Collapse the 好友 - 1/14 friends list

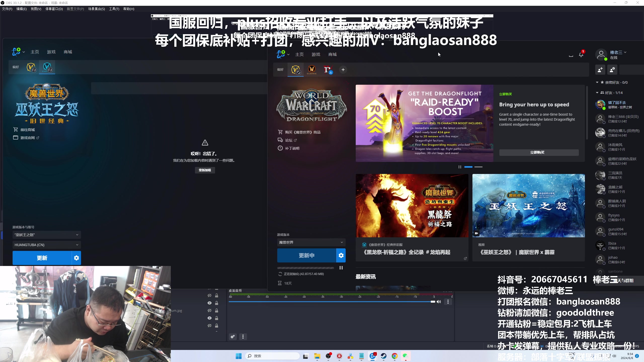point(597,93)
